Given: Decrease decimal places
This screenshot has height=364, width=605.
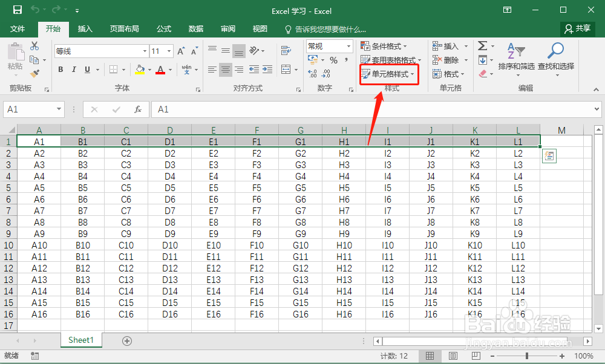Looking at the screenshot, I should tap(326, 73).
